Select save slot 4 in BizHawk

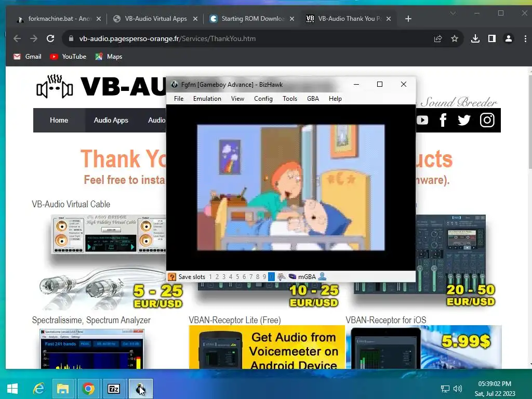[231, 277]
